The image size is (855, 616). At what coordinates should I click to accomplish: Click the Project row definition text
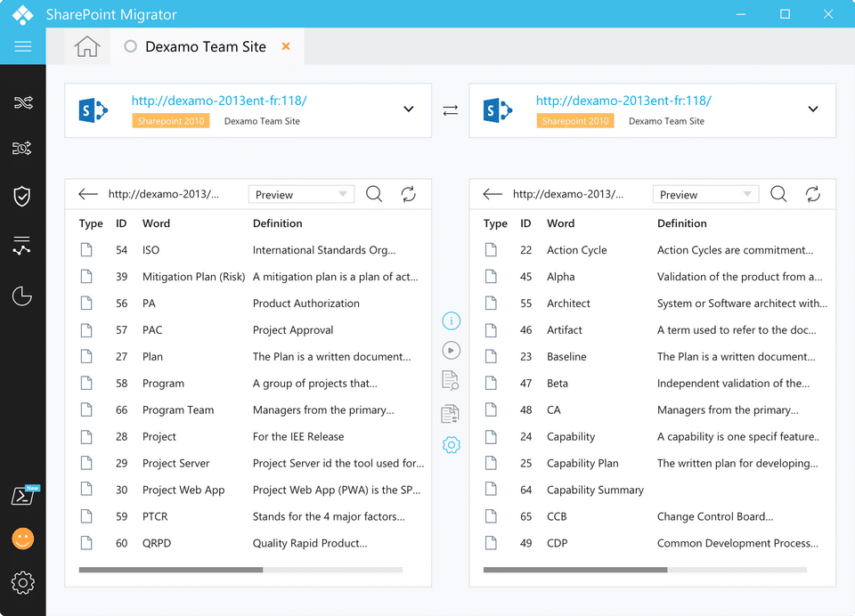(298, 437)
